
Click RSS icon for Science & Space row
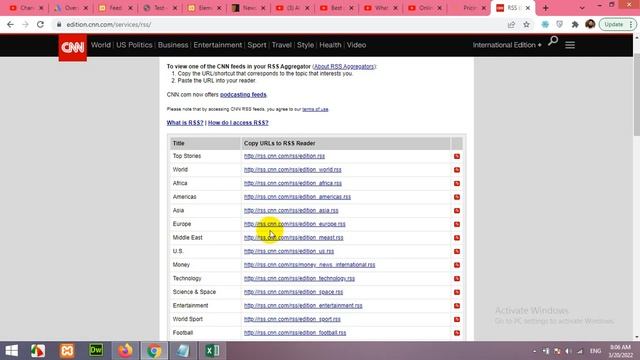click(457, 292)
